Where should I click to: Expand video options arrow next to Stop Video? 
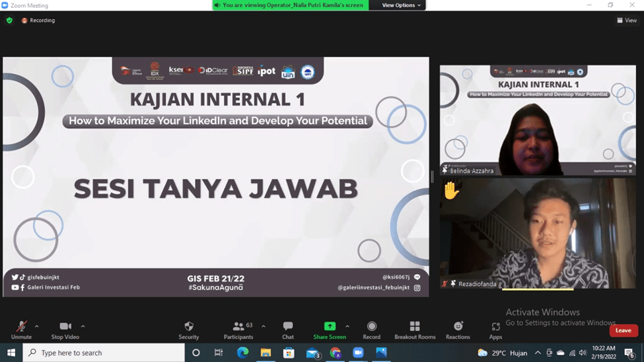(x=83, y=326)
